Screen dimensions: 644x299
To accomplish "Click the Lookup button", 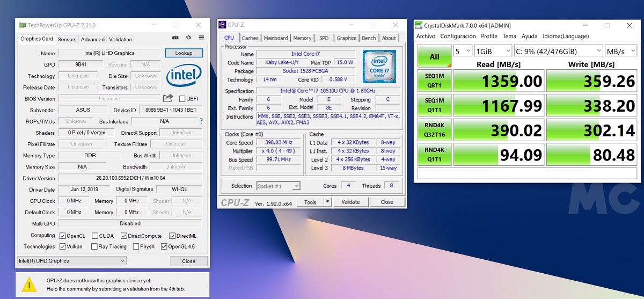I will pos(184,53).
